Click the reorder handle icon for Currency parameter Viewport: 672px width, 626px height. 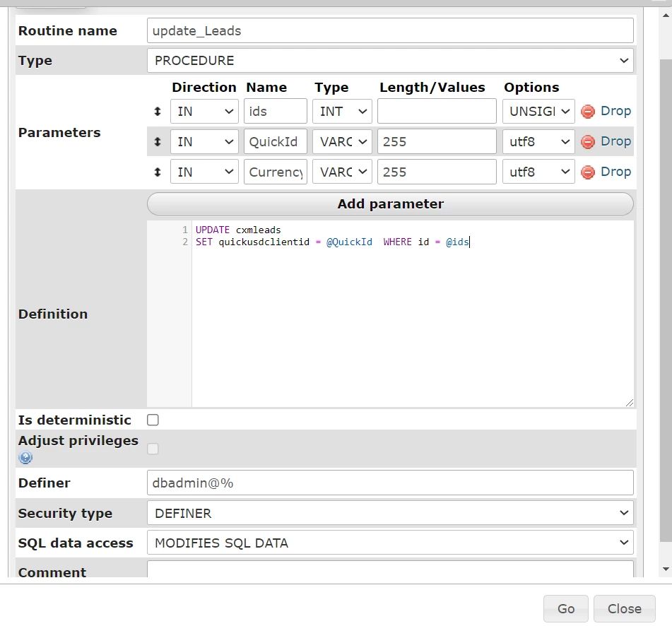[x=158, y=172]
